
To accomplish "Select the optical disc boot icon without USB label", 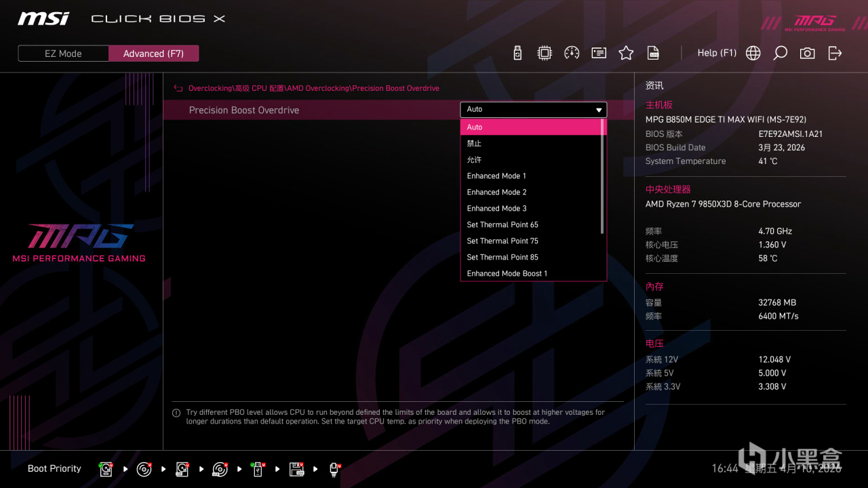I will [144, 468].
